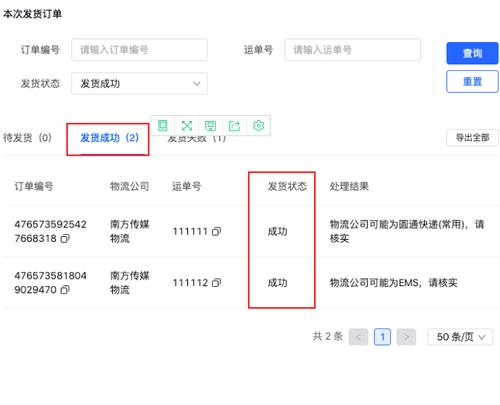Click the 本次发货订单 heading
500x405 pixels.
pos(32,14)
